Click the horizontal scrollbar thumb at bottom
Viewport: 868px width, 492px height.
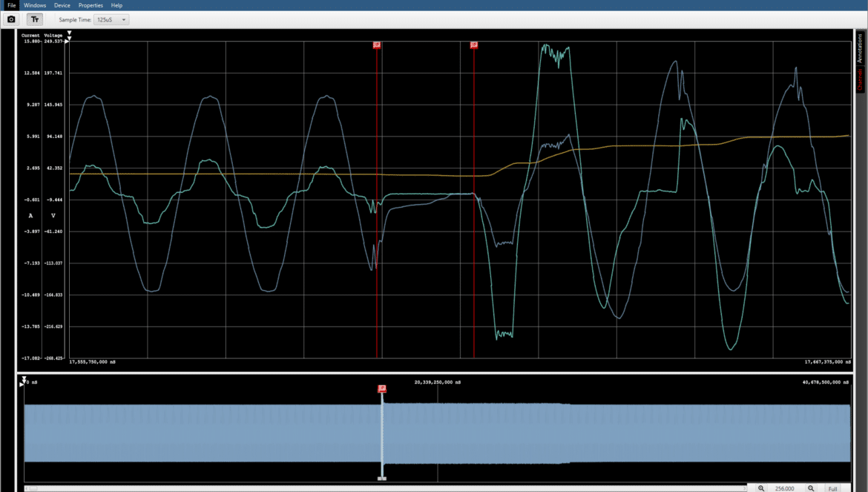tap(34, 488)
